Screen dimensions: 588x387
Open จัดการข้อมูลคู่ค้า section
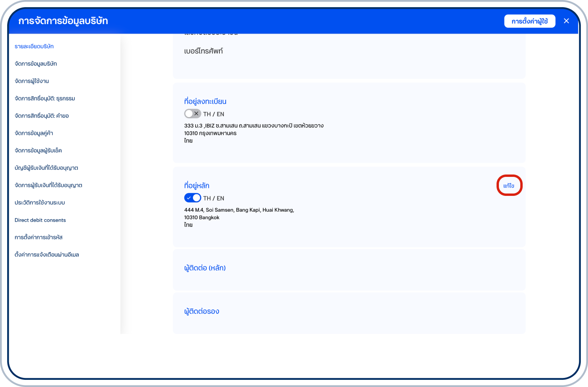click(x=34, y=133)
